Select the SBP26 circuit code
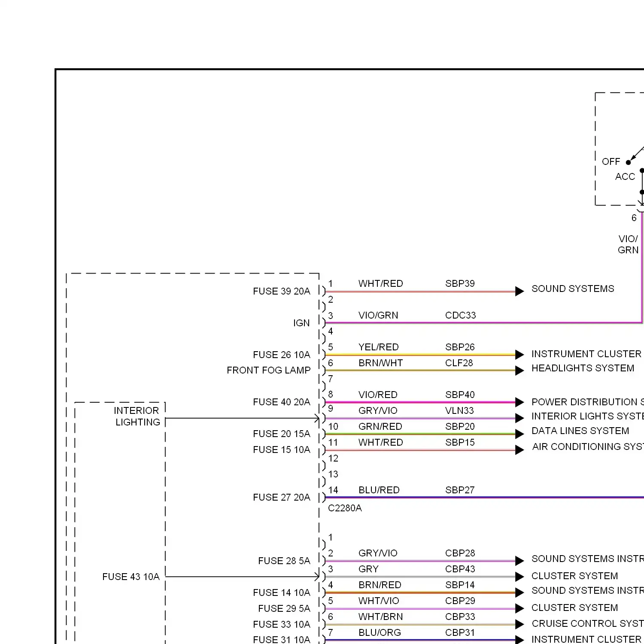The width and height of the screenshot is (644, 644). coord(460,347)
